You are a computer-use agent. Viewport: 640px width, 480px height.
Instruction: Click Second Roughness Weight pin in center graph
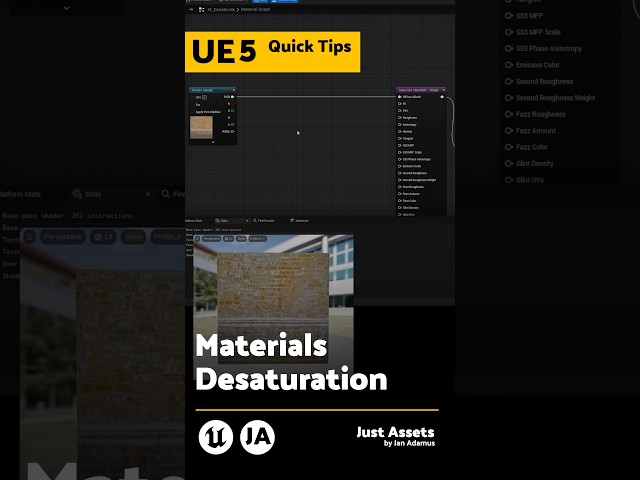400,180
